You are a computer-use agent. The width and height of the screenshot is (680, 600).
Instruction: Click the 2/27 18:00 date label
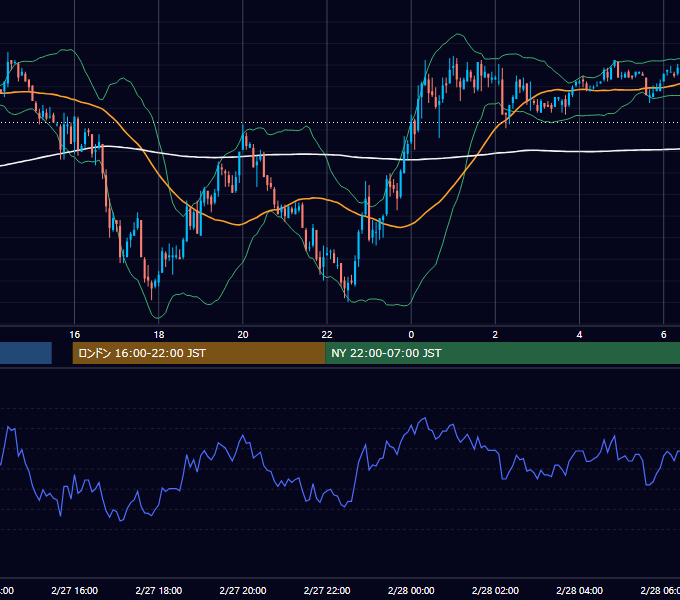point(159,590)
